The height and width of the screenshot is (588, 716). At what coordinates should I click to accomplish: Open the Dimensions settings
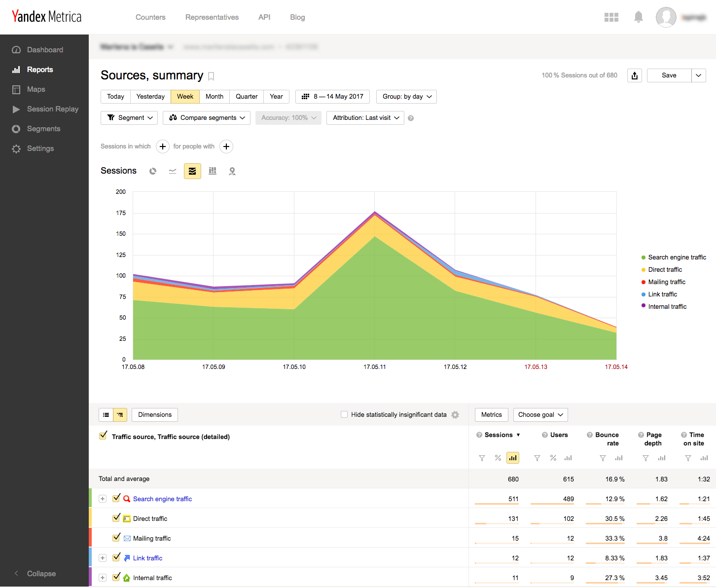pyautogui.click(x=155, y=415)
